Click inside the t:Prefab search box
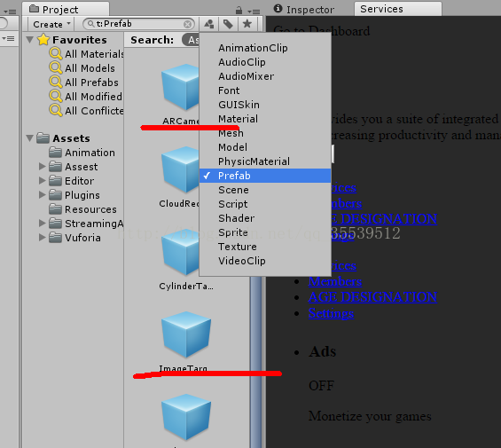This screenshot has height=448, width=501. (x=139, y=24)
